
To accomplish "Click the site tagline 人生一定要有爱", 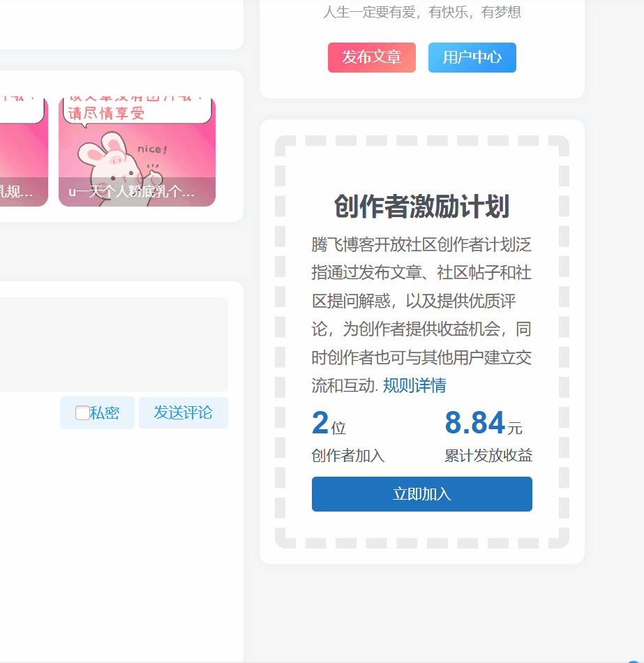I will pyautogui.click(x=421, y=12).
